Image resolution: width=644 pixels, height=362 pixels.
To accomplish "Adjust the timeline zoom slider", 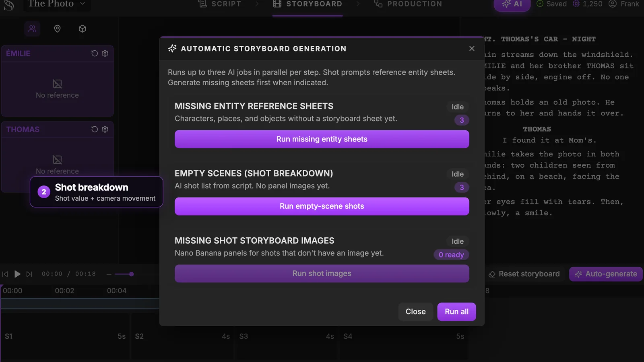I will (x=123, y=274).
